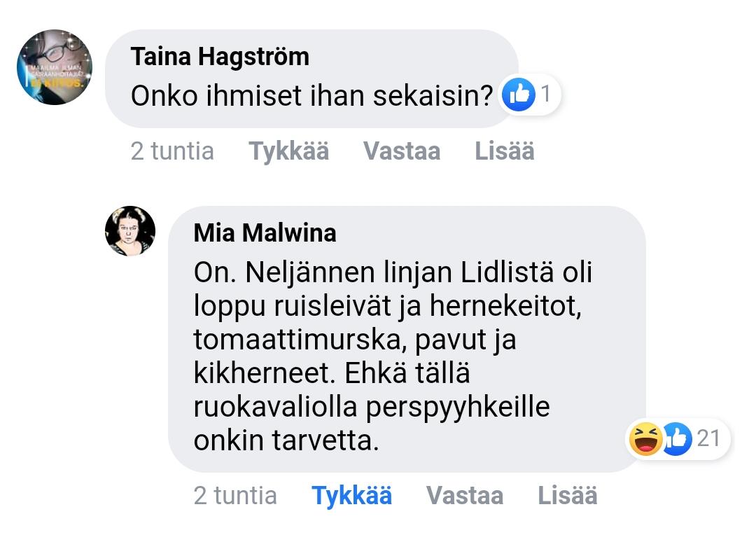This screenshot has width=756, height=535.
Task: Click the blue thumbs-up reaction on Mia's reply
Action: tap(676, 439)
